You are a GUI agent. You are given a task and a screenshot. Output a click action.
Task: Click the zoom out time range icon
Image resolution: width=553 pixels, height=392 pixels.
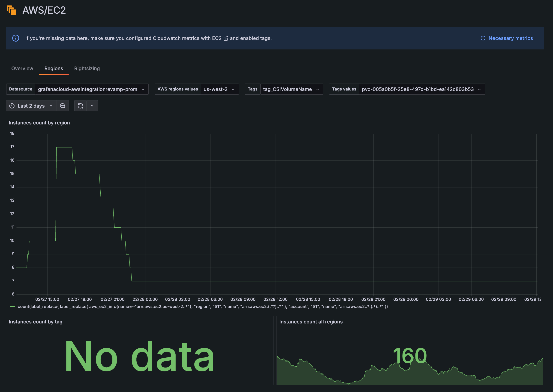pos(63,106)
